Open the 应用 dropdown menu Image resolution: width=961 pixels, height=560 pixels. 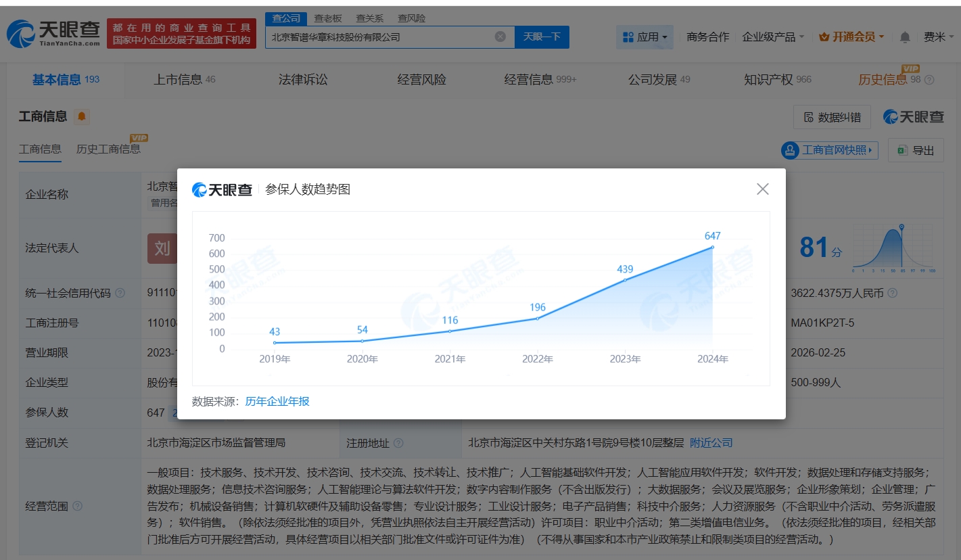644,37
